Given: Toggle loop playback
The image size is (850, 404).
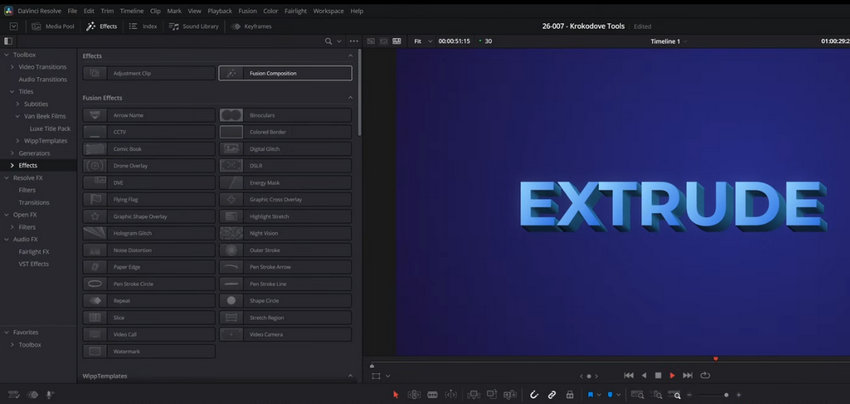Looking at the screenshot, I should click(x=705, y=375).
